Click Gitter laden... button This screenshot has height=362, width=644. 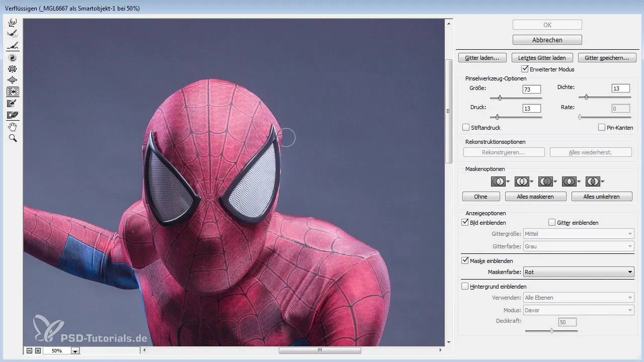tap(482, 58)
